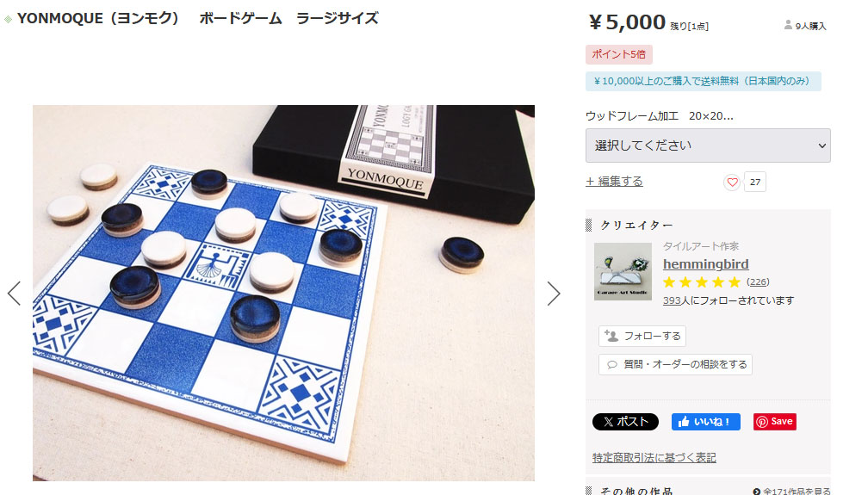Show the next product image arrow
Viewport: 868px width, 495px height.
[x=553, y=294]
